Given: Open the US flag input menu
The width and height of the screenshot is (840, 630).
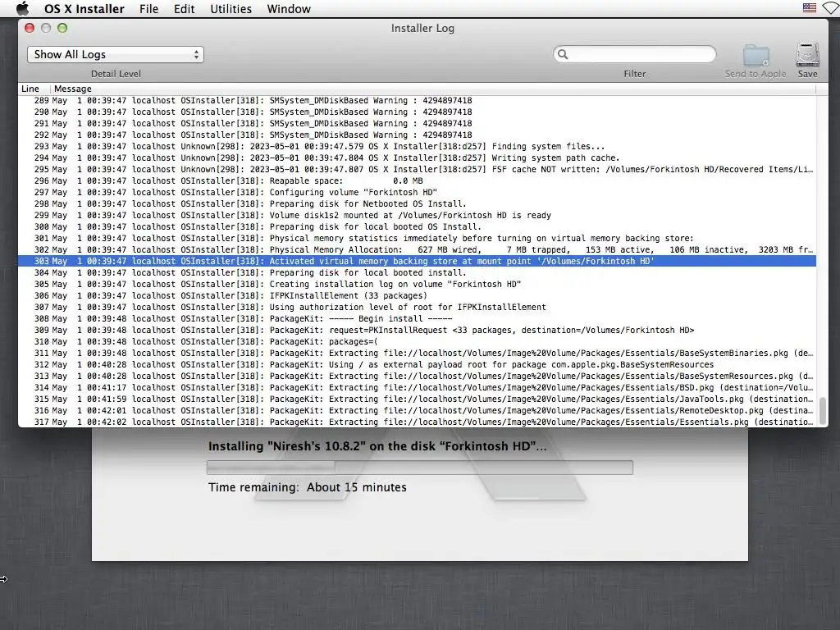Looking at the screenshot, I should [810, 8].
